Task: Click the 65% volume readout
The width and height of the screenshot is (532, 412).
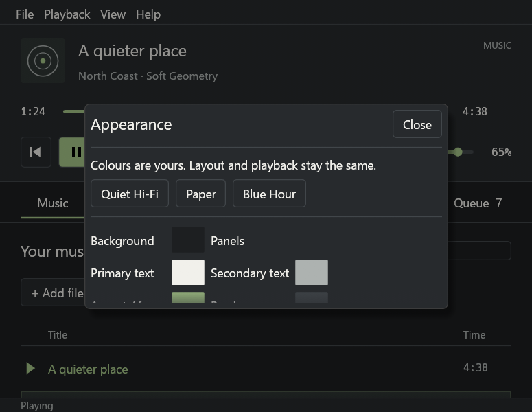Action: tap(502, 152)
